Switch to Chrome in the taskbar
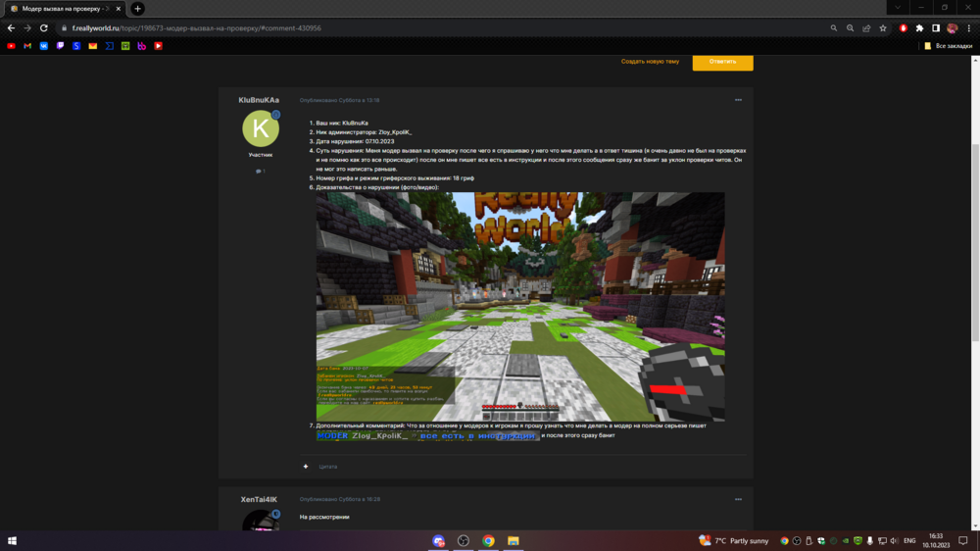The height and width of the screenshot is (551, 980). [x=488, y=541]
